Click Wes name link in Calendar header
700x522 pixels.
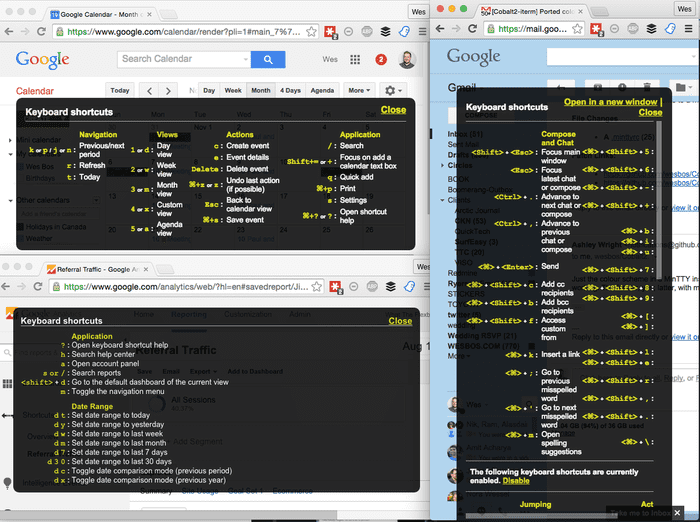[330, 59]
